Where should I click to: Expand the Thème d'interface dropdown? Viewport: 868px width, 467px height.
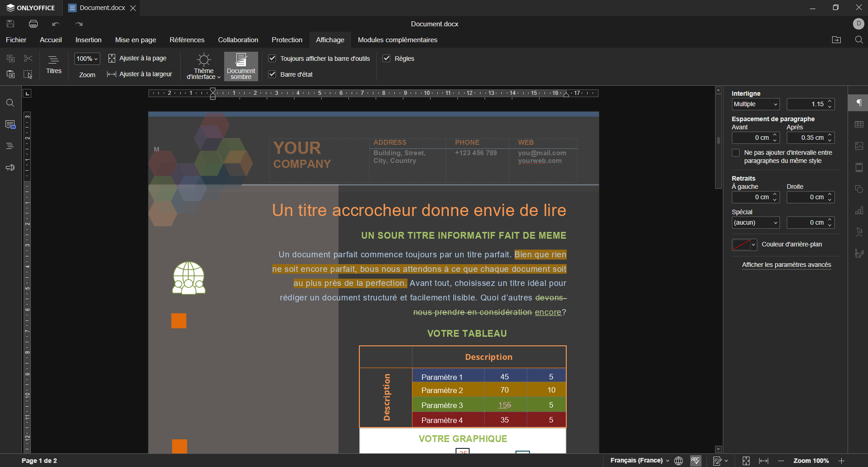[x=204, y=66]
